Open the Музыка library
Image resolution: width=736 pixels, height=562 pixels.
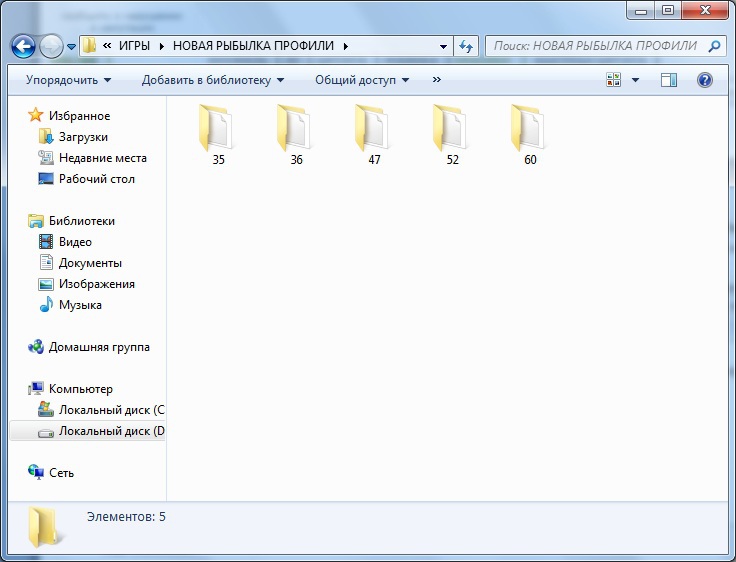[x=80, y=305]
